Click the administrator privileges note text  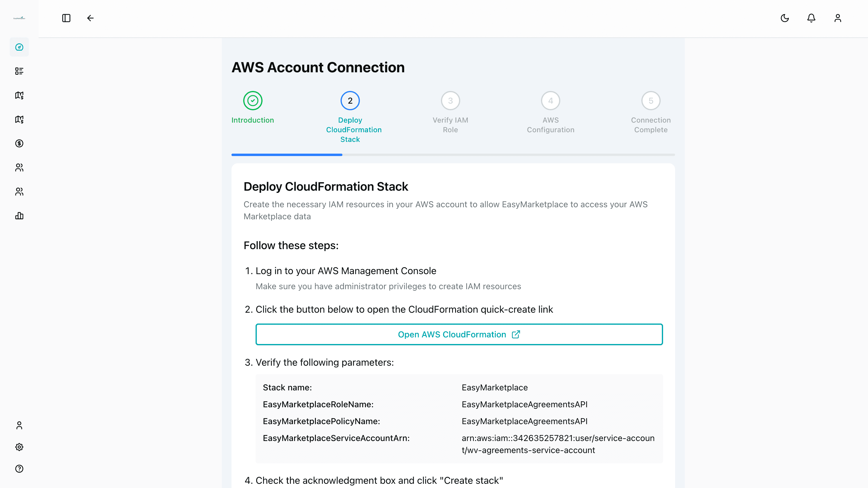388,286
